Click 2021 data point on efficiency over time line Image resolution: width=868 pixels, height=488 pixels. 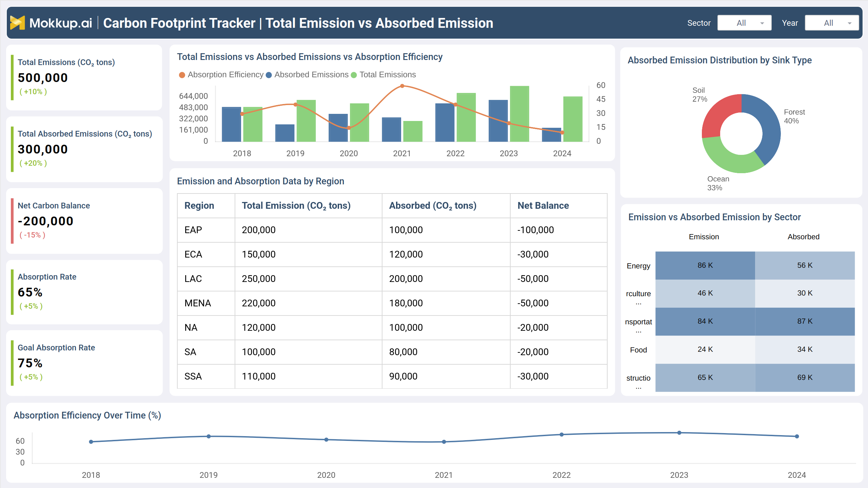point(444,442)
